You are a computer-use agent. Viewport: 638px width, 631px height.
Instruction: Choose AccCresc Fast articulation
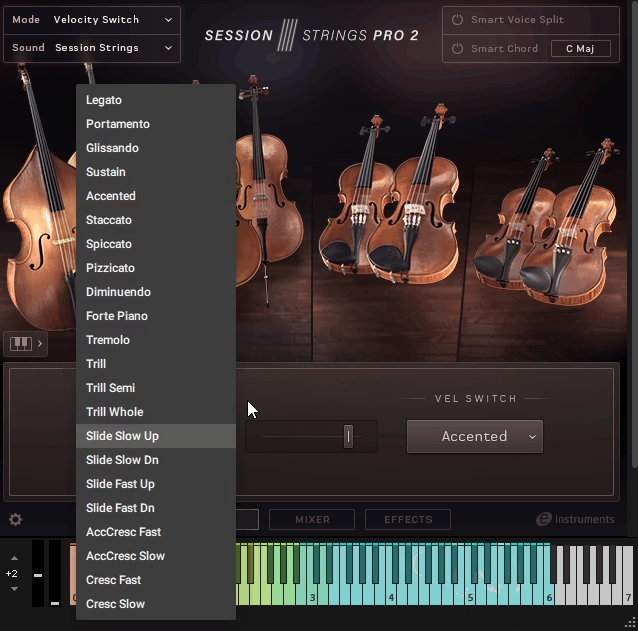point(156,532)
